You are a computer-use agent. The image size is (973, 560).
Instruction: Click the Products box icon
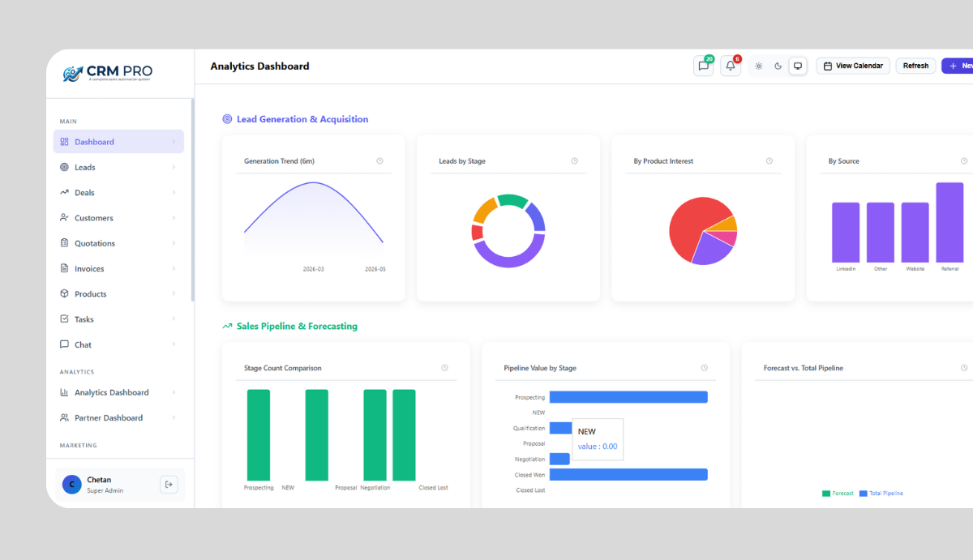(65, 293)
